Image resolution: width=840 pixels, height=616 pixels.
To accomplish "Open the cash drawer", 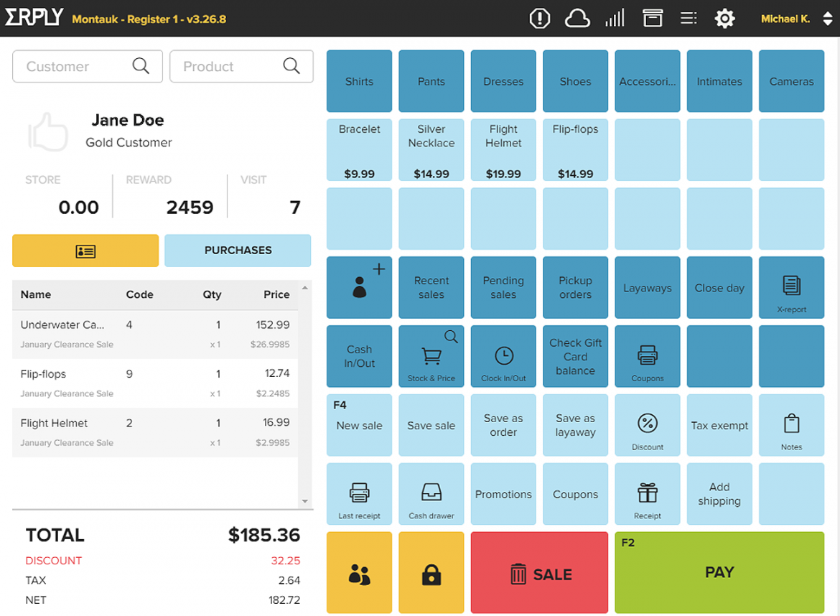I will 431,494.
